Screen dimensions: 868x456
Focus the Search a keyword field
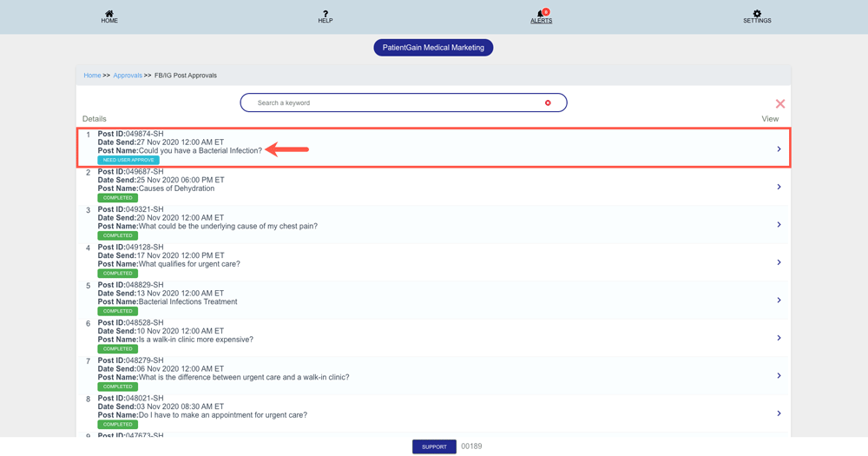coord(403,102)
